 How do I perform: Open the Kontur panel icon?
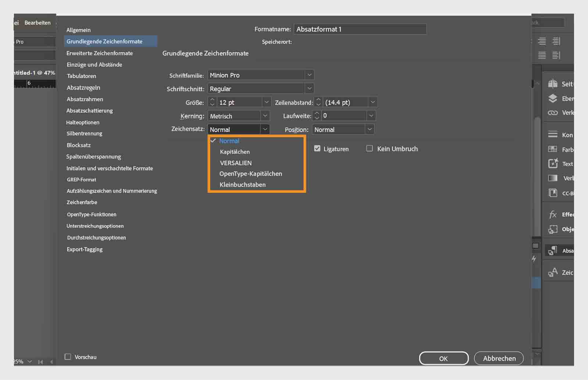553,135
